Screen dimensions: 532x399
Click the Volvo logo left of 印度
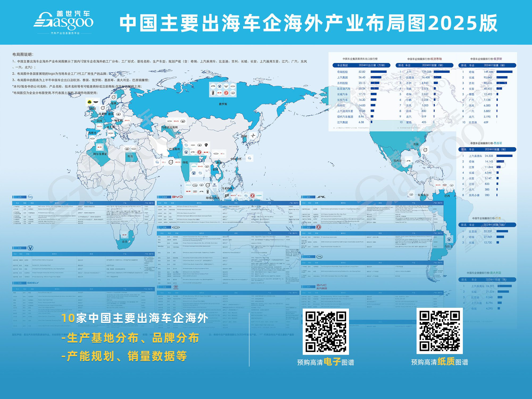pyautogui.click(x=171, y=162)
